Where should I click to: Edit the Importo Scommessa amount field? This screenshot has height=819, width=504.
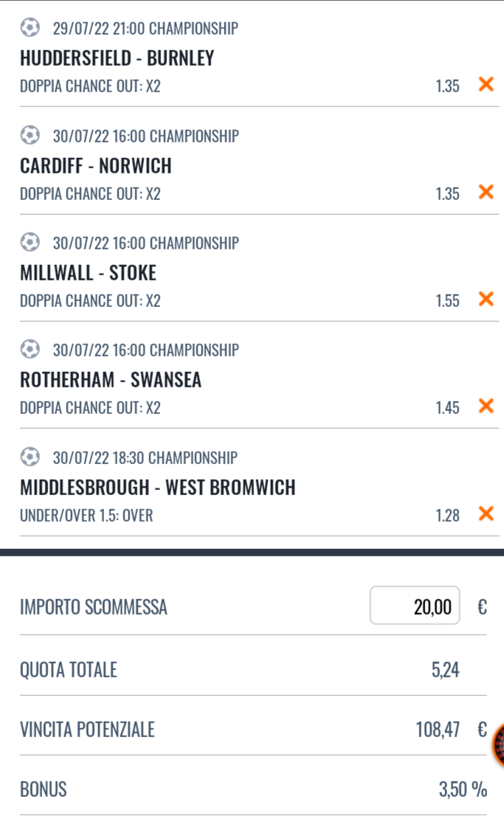(415, 605)
